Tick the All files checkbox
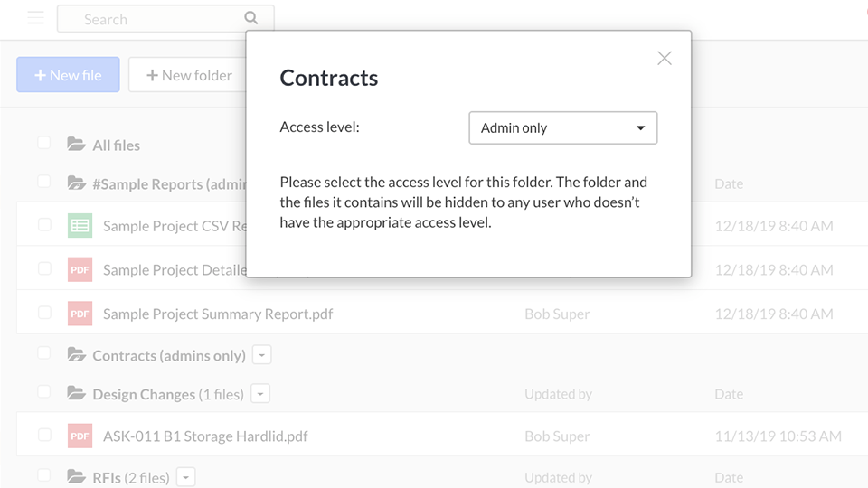This screenshot has height=488, width=868. point(43,143)
